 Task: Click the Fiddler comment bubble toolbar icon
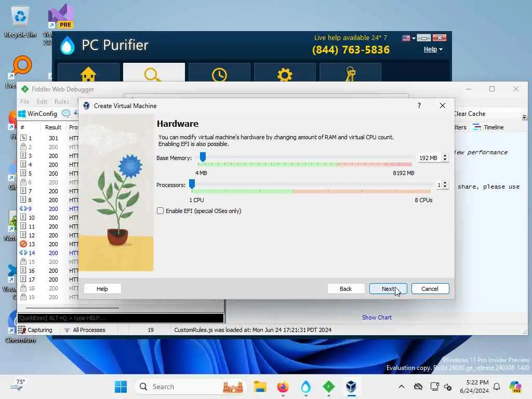tap(66, 113)
